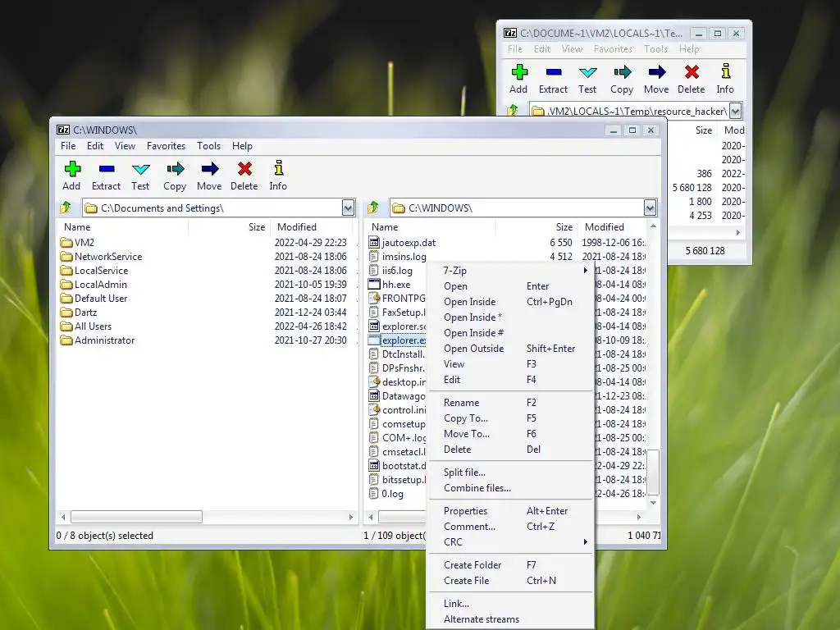Click Copy icon in the background Temp window
Image resolution: width=840 pixels, height=630 pixels.
click(x=622, y=72)
